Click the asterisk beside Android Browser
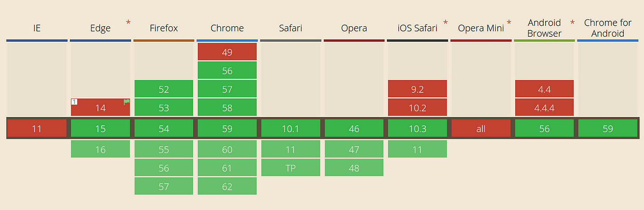The height and width of the screenshot is (210, 644). (x=573, y=23)
